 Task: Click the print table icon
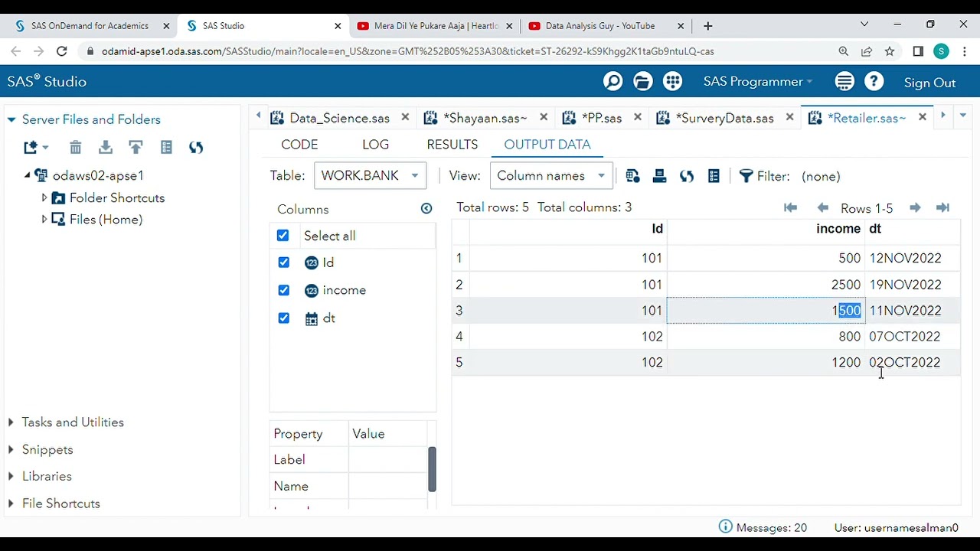659,176
